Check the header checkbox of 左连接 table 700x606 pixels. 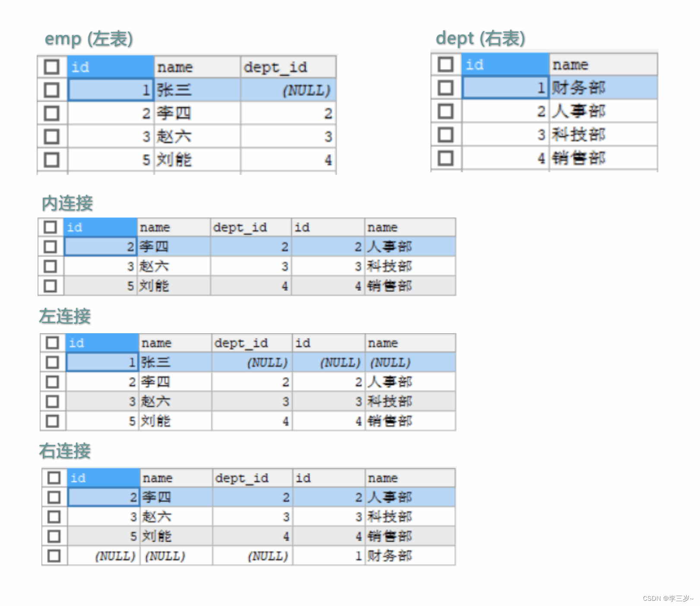tap(52, 343)
